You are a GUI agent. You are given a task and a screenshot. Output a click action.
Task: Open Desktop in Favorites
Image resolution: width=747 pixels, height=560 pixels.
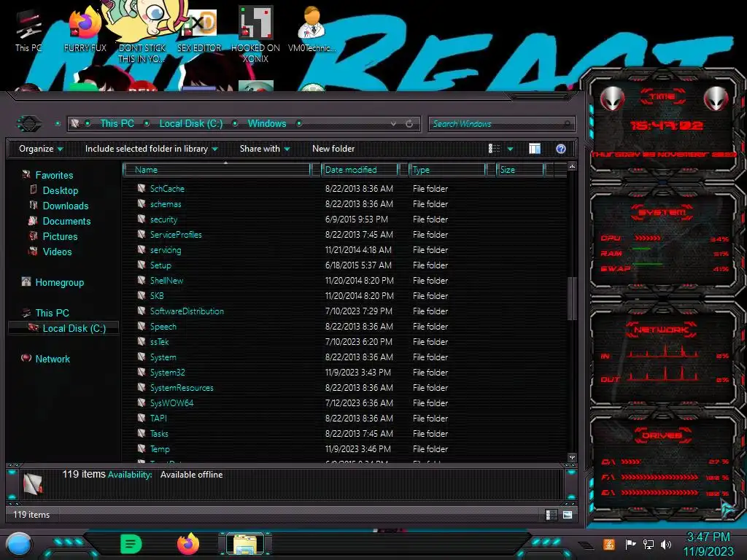(x=61, y=190)
